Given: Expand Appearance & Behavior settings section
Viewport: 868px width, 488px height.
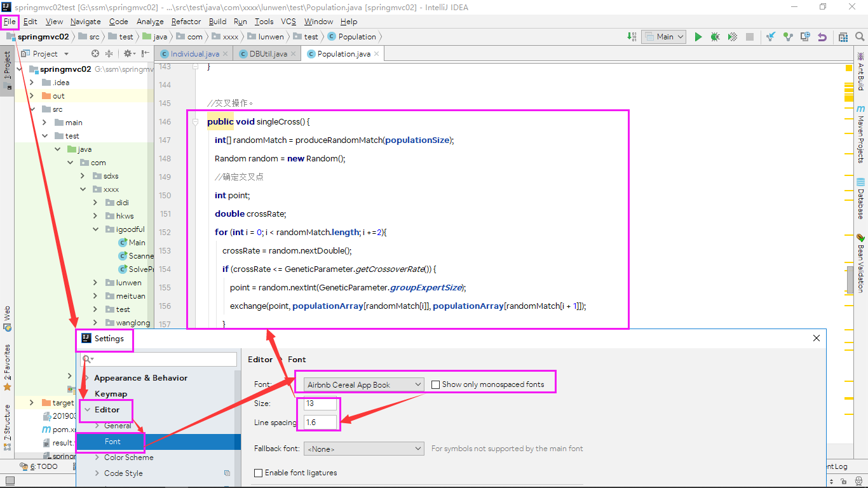Looking at the screenshot, I should [x=87, y=378].
